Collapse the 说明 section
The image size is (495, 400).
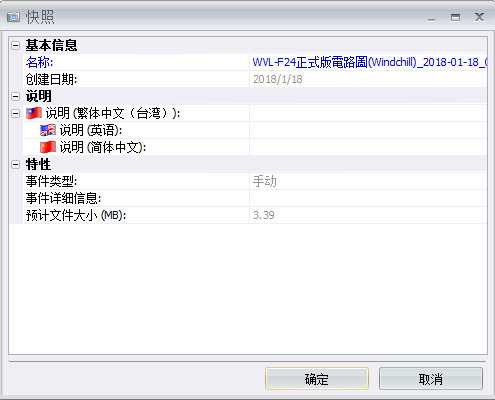[15, 96]
